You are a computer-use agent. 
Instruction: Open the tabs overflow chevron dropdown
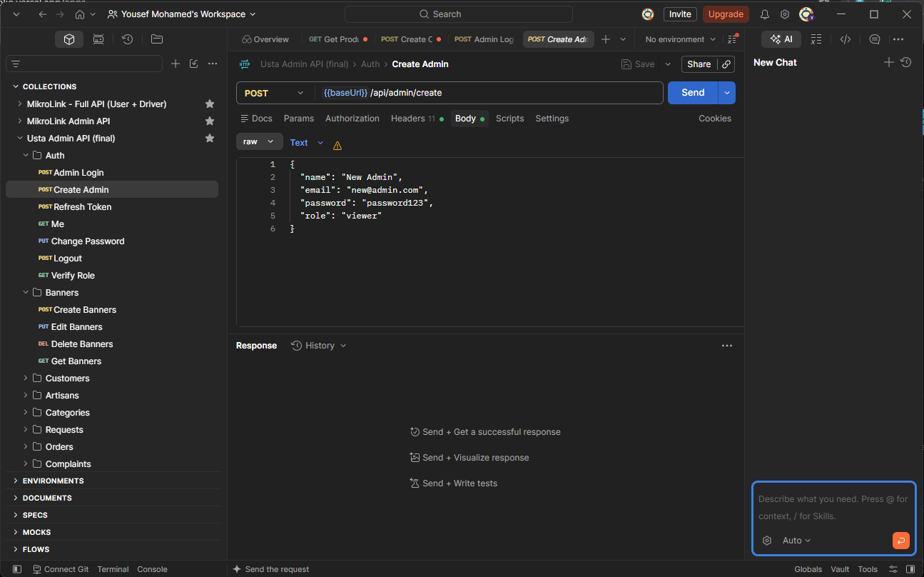point(623,39)
